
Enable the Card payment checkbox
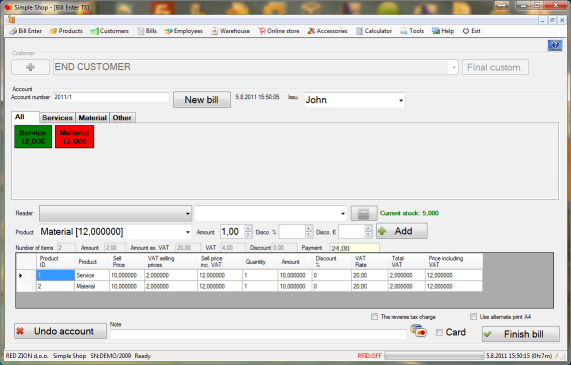point(439,332)
